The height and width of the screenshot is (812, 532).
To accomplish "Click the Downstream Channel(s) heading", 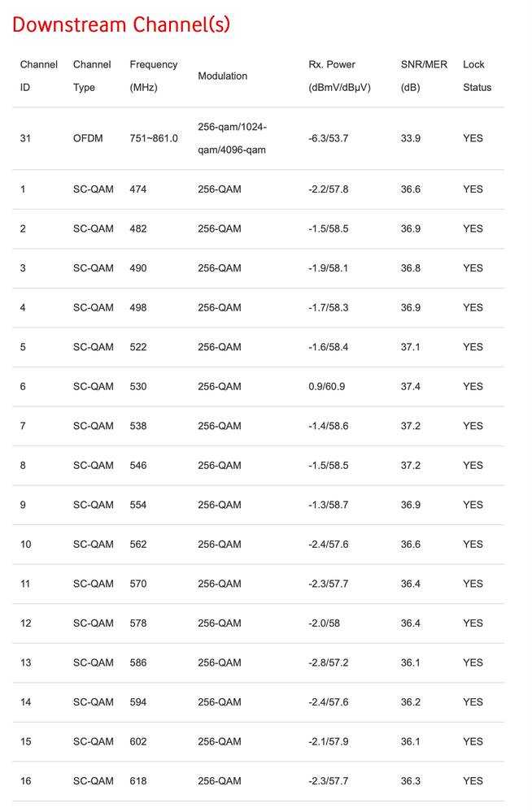I will [121, 25].
